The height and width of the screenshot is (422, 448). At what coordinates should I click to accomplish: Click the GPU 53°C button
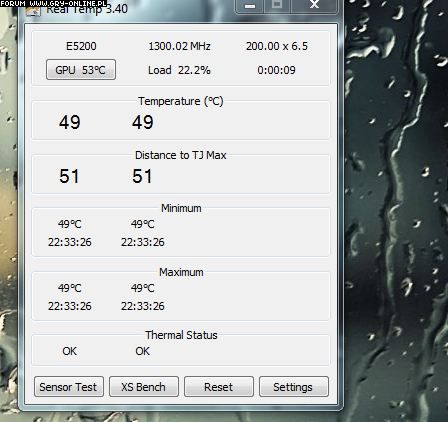tap(81, 70)
